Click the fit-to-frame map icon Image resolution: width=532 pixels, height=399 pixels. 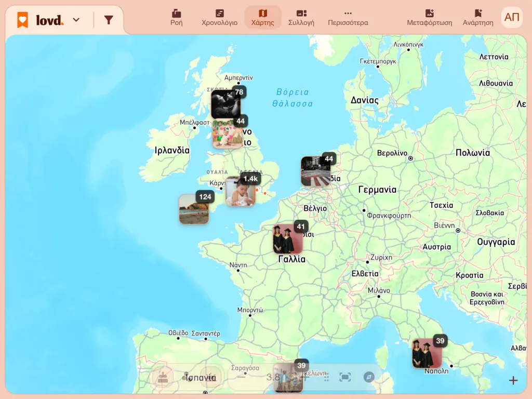tap(345, 377)
